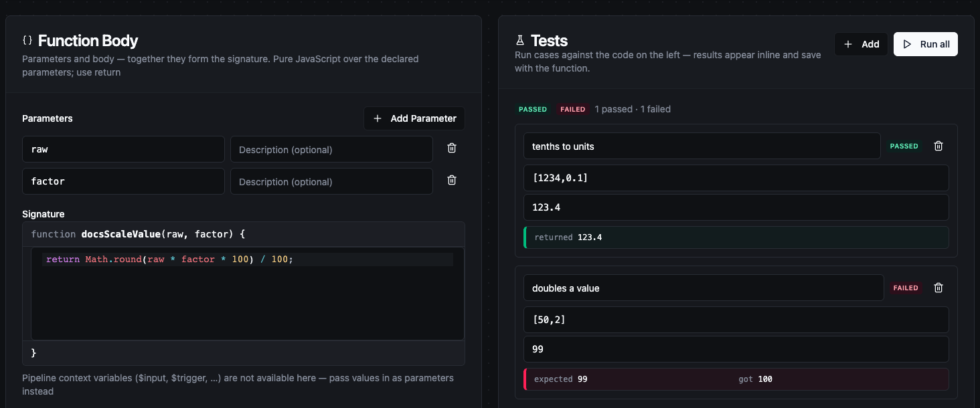Click the green PASSED summary badge
Screen dimensions: 980x408
click(x=533, y=109)
